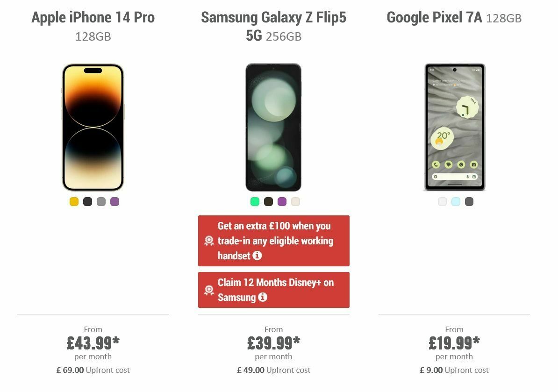The height and width of the screenshot is (392, 558).
Task: Click the £100 trade-in offer banner
Action: pos(274,241)
